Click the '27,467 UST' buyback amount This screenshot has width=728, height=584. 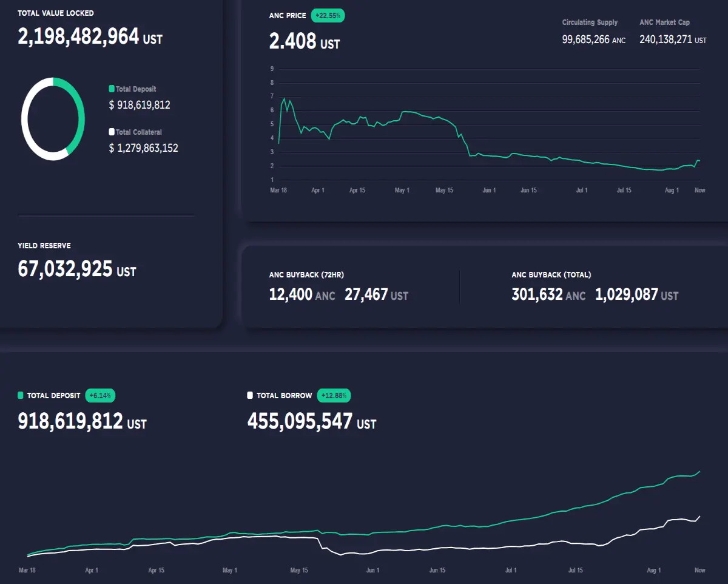377,295
